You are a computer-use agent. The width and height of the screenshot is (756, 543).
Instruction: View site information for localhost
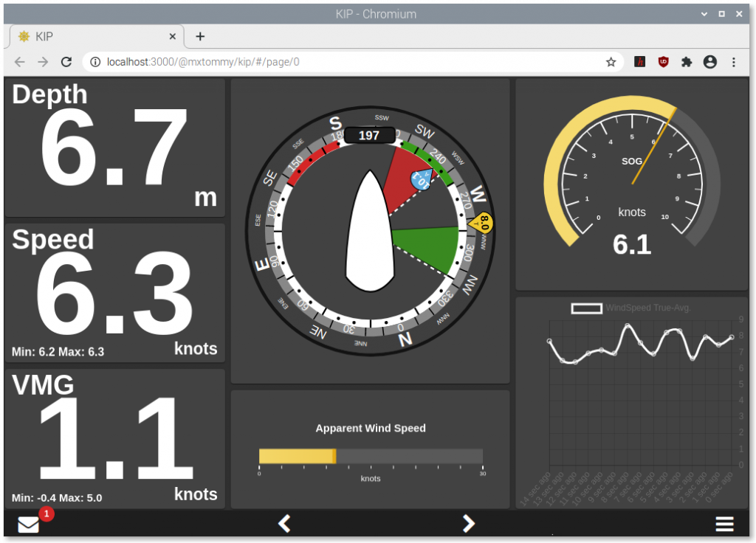coord(95,62)
